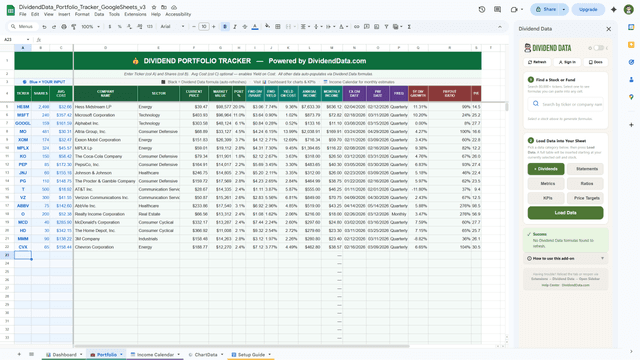Click the cloud document status icon
This screenshot has height=360, width=640.
pos(174,7)
